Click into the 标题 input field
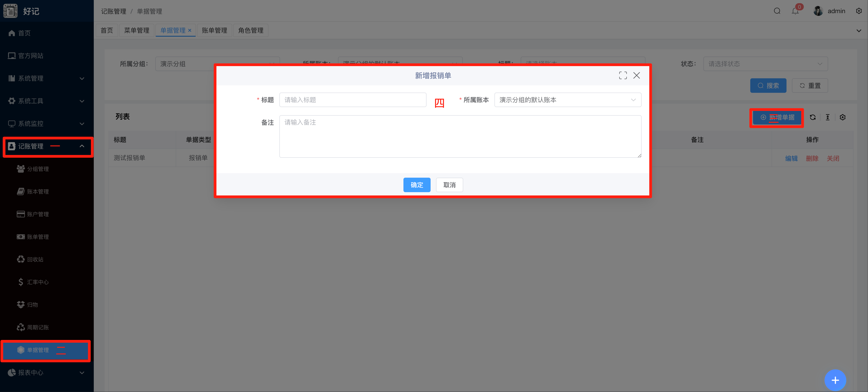This screenshot has width=868, height=392. tap(352, 100)
